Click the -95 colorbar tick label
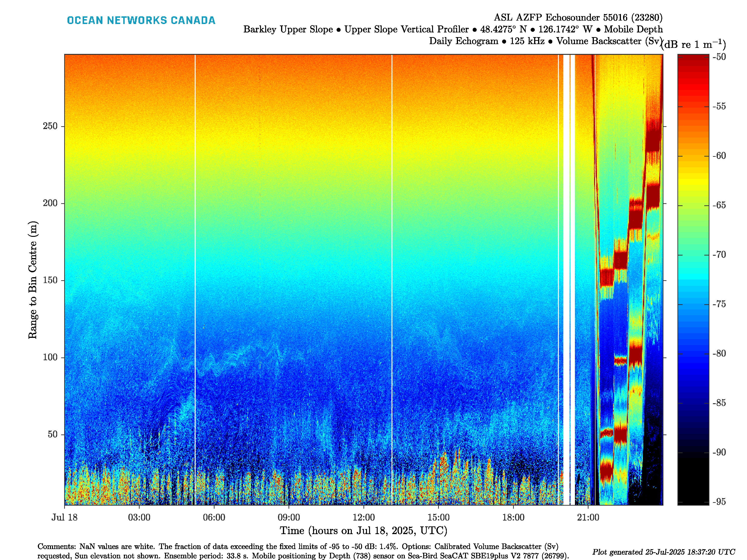This screenshot has height=560, width=747. click(719, 502)
